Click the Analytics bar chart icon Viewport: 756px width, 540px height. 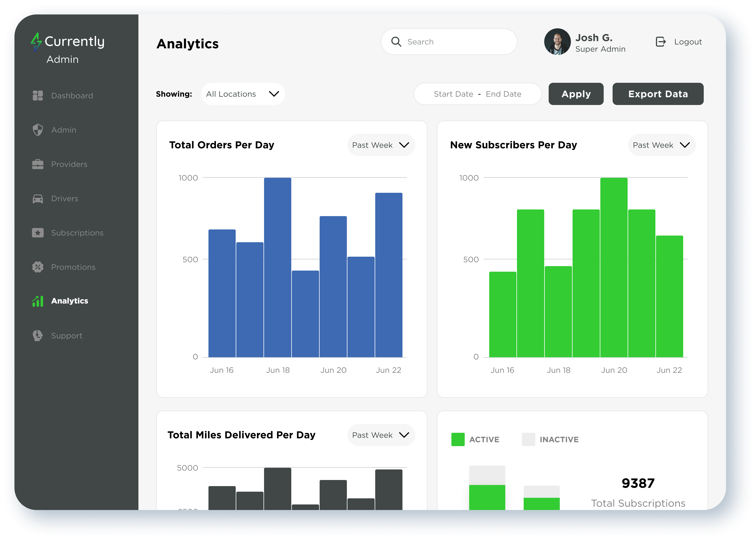tap(38, 301)
